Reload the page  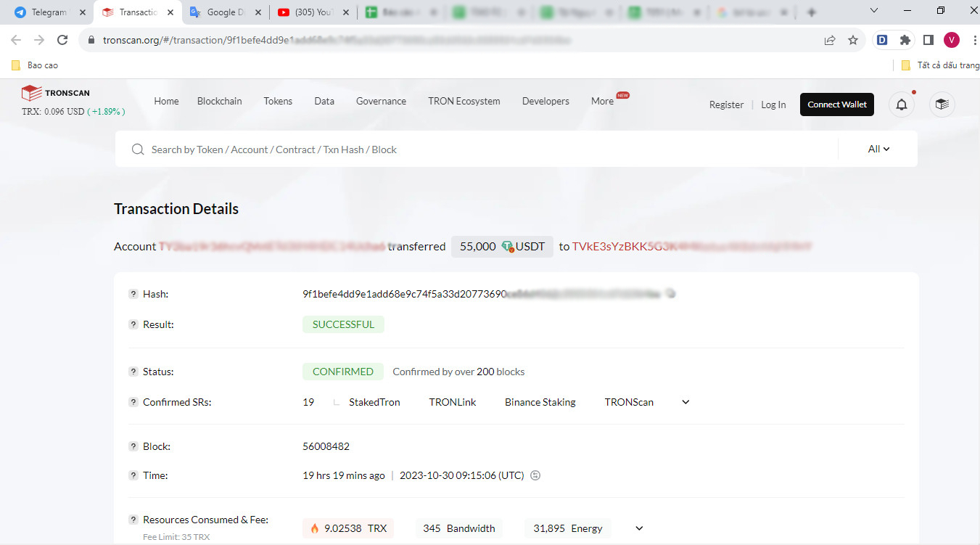(62, 40)
